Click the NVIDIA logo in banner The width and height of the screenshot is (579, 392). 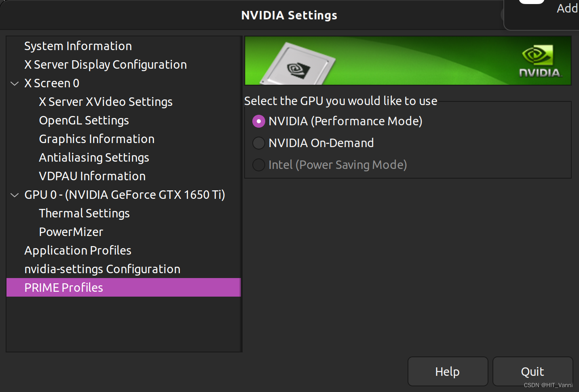coord(540,61)
